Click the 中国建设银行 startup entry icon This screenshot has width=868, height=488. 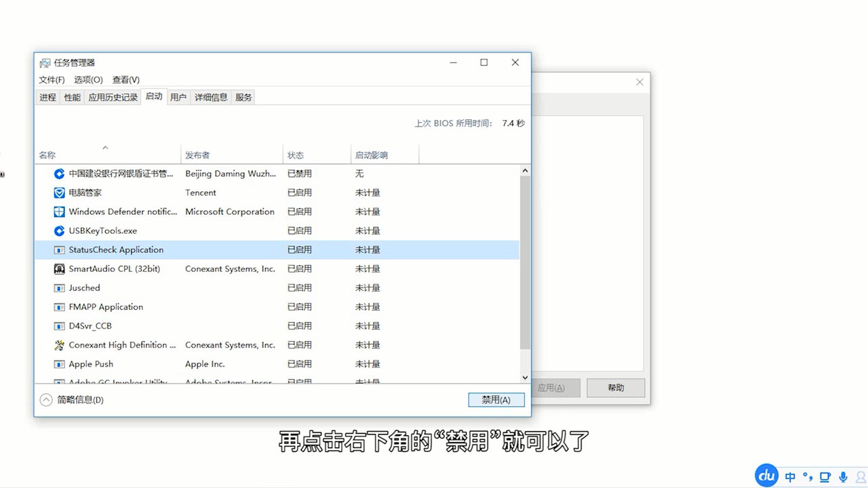tap(59, 174)
